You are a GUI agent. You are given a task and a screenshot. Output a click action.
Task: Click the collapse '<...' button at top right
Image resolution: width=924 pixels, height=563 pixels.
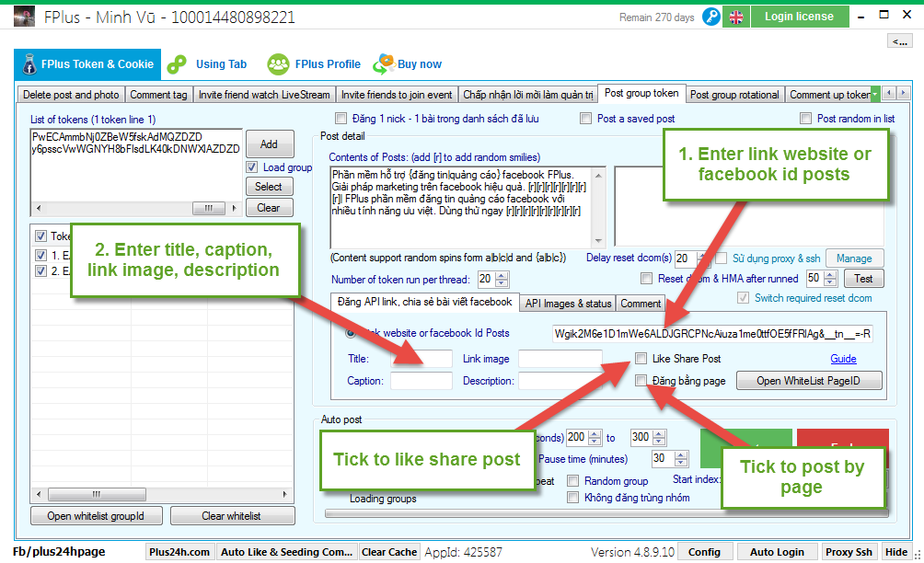click(900, 41)
